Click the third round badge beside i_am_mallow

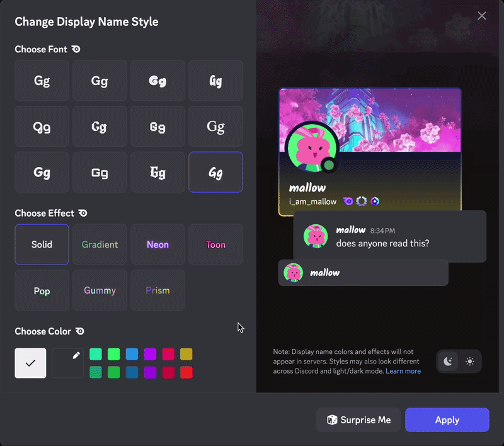[375, 202]
